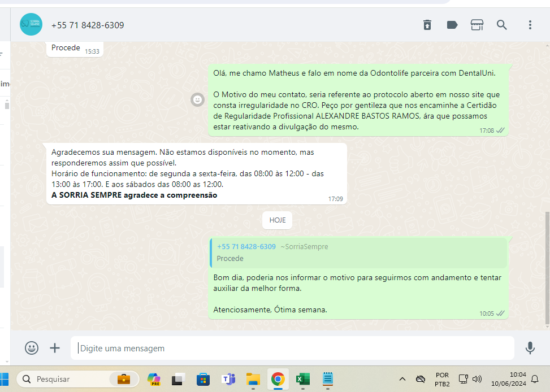Click the delete chat trash icon
The image size is (550, 392).
click(427, 25)
